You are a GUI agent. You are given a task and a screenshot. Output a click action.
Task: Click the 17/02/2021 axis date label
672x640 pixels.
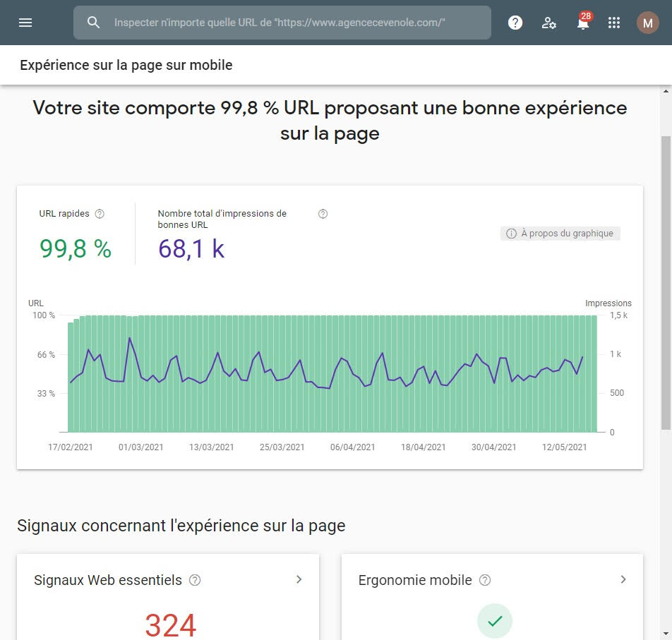[x=71, y=447]
